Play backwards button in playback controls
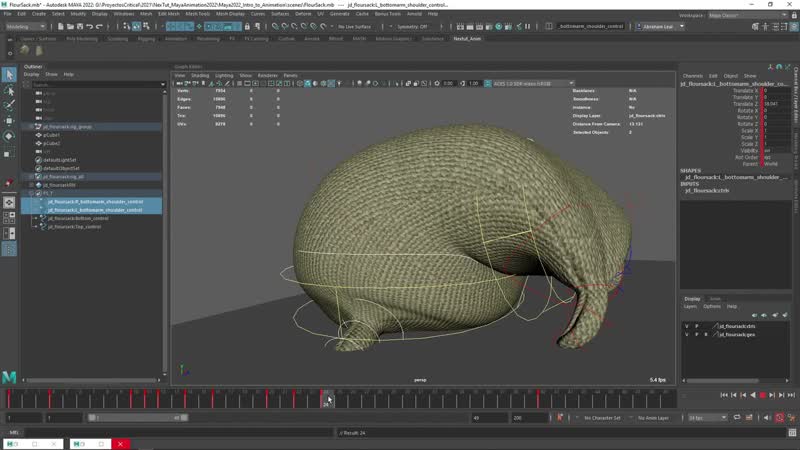 [753, 395]
